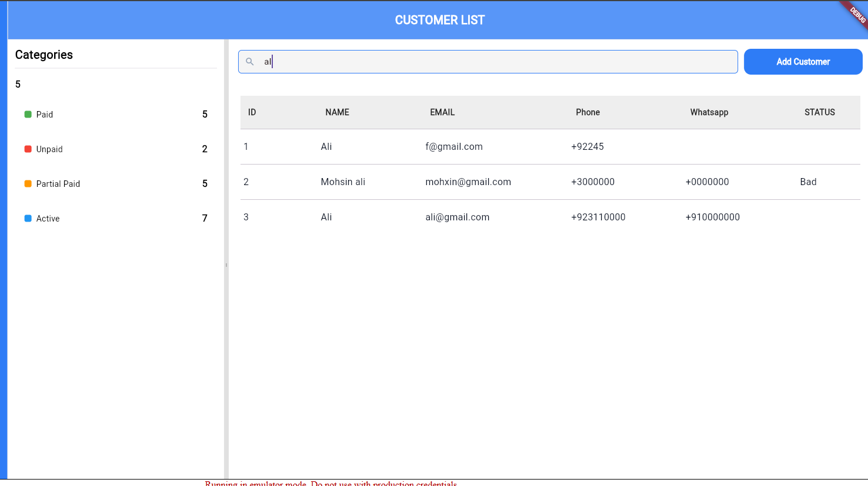Sort by the NAME column header

[x=337, y=112]
